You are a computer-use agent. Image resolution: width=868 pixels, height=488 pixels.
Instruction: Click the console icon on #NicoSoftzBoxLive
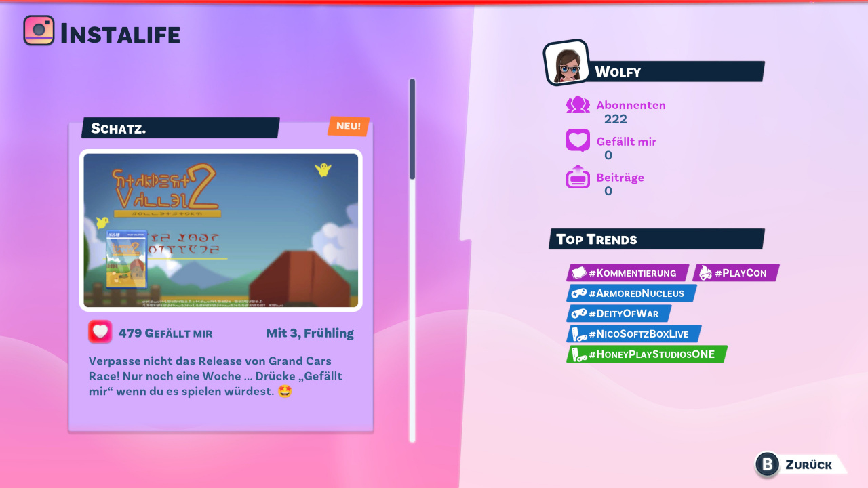point(578,334)
